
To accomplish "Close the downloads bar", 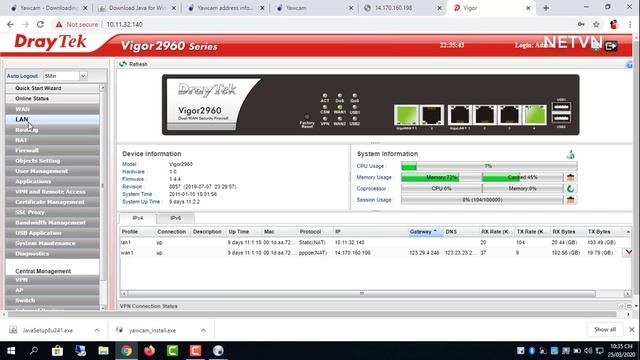I will 631,329.
